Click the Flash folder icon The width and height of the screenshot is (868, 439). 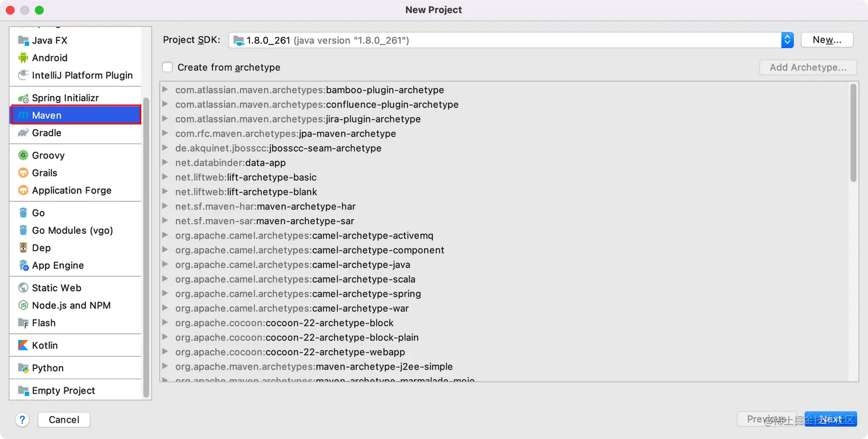pyautogui.click(x=23, y=323)
